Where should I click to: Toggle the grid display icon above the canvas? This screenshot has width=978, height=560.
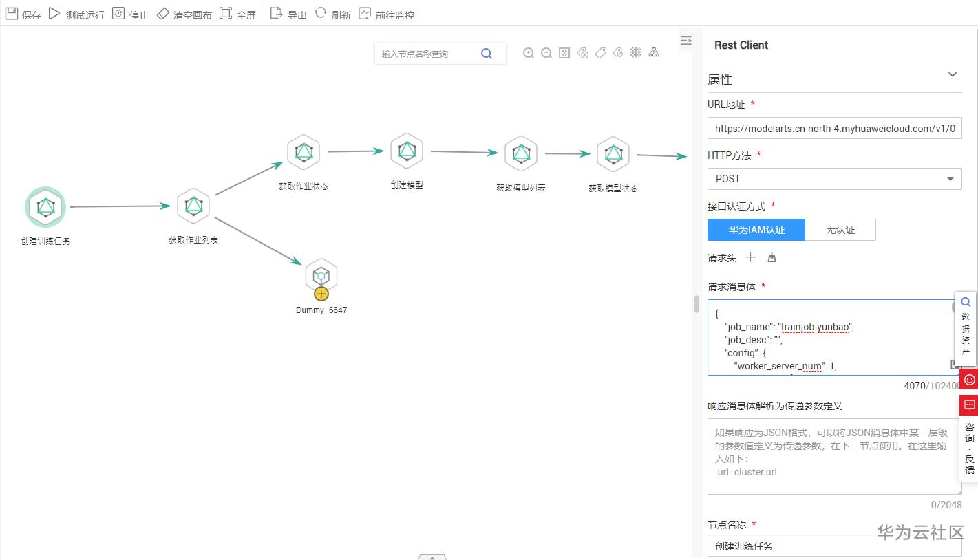pyautogui.click(x=636, y=53)
